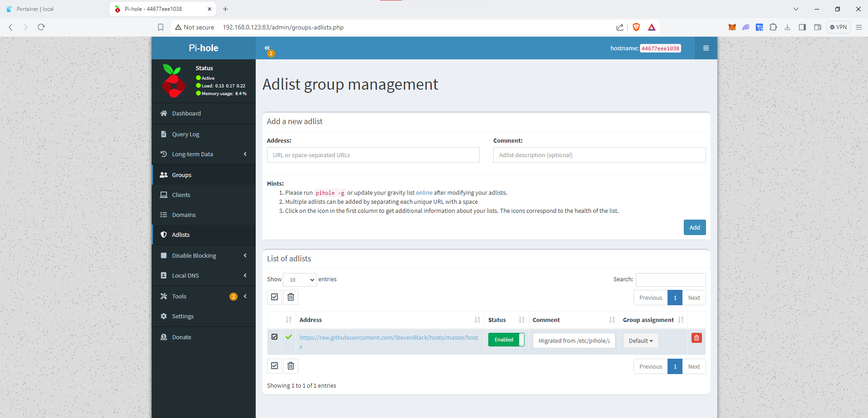Expand the Local DNS submenu
Image resolution: width=868 pixels, height=418 pixels.
click(204, 275)
